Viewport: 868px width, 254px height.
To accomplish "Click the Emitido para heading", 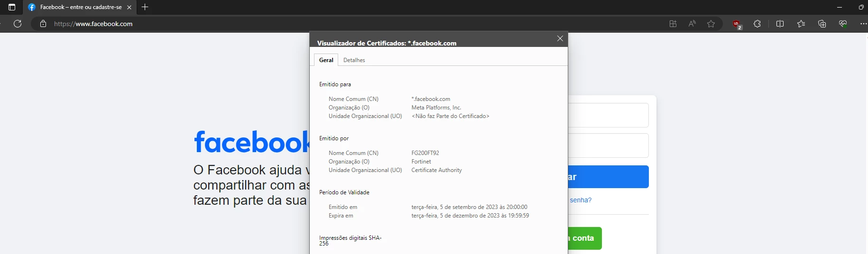I will 335,84.
